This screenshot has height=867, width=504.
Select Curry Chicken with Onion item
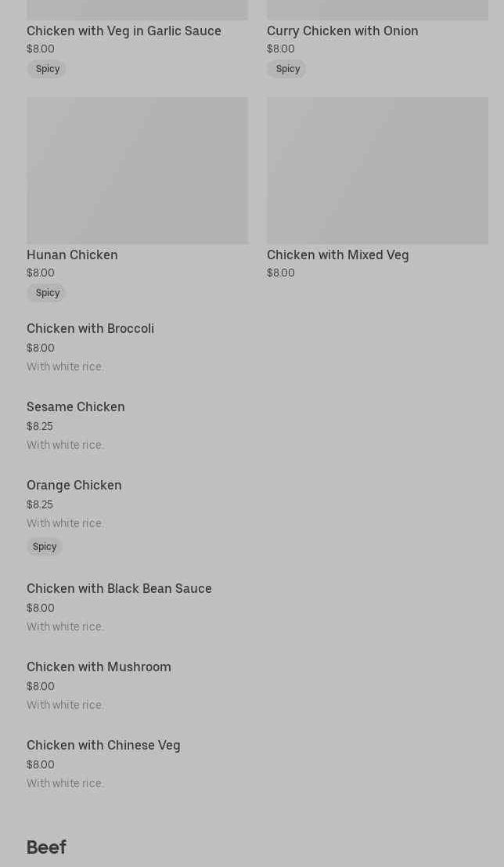pos(342,31)
